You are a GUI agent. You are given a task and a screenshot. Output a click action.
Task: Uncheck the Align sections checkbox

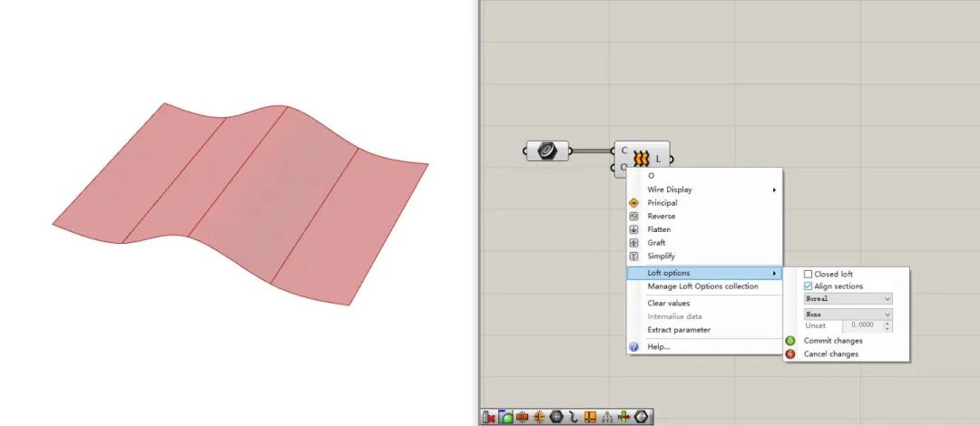(808, 286)
